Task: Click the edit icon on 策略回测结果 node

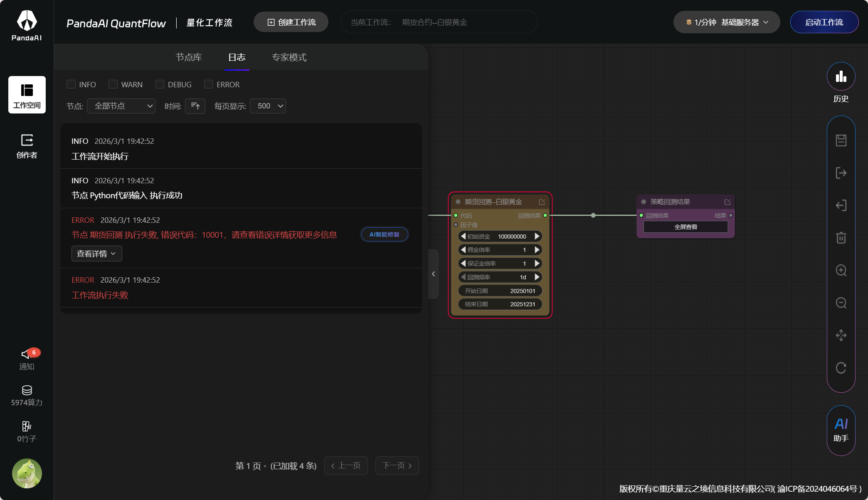Action: tap(727, 202)
